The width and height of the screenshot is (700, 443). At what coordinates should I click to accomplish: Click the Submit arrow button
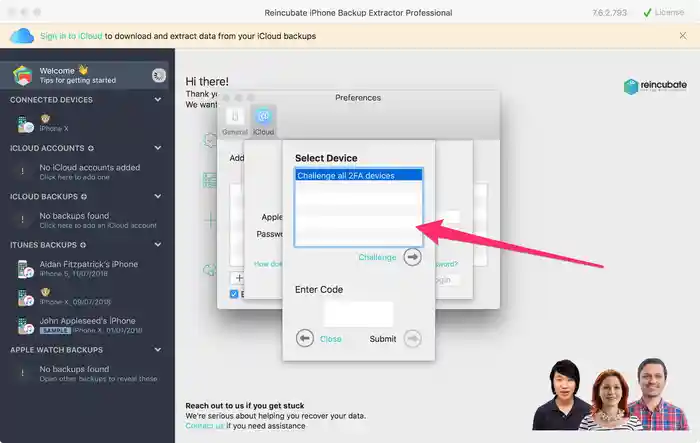coord(412,339)
